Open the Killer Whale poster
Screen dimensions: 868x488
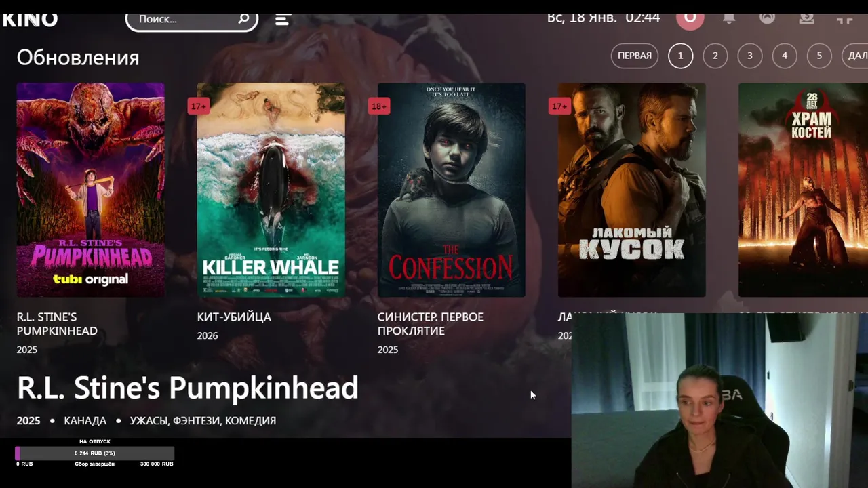pyautogui.click(x=271, y=190)
